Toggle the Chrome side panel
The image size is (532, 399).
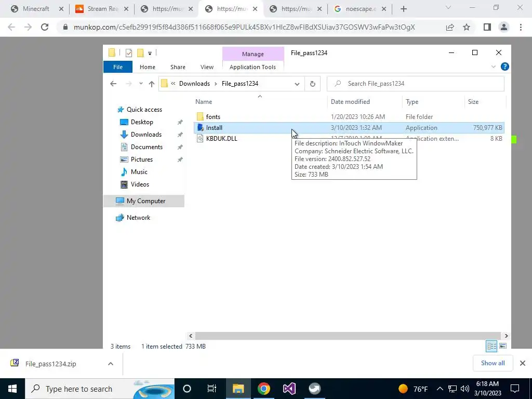click(487, 28)
